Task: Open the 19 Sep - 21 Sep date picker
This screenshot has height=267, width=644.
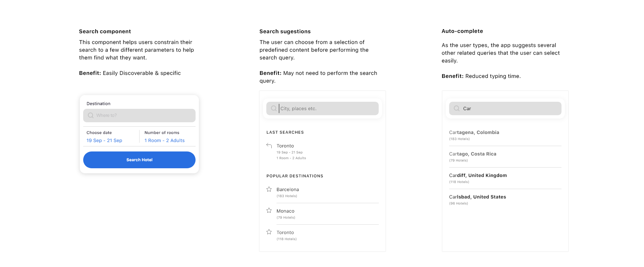Action: (104, 140)
